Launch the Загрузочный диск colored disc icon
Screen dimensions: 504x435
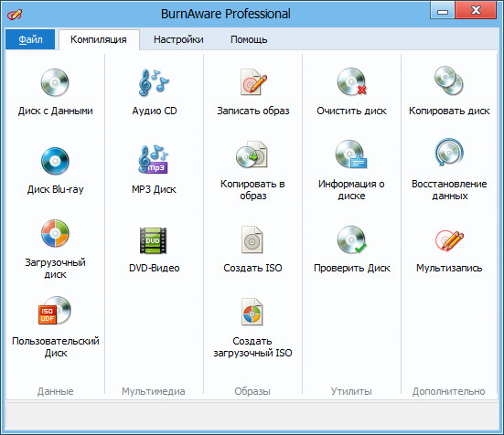pos(55,233)
